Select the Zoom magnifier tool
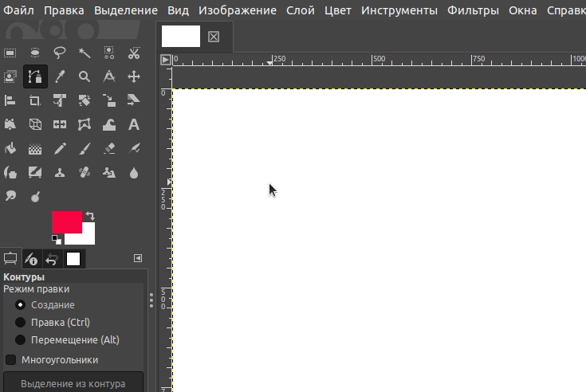The height and width of the screenshot is (392, 586). [85, 77]
